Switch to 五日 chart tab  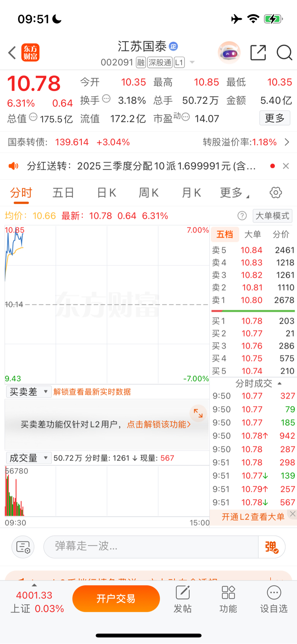[63, 193]
